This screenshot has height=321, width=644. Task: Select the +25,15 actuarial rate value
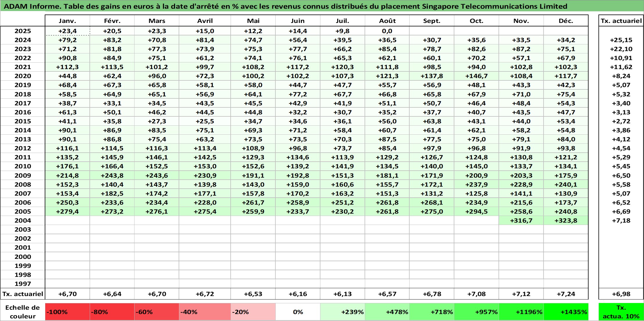(x=621, y=40)
